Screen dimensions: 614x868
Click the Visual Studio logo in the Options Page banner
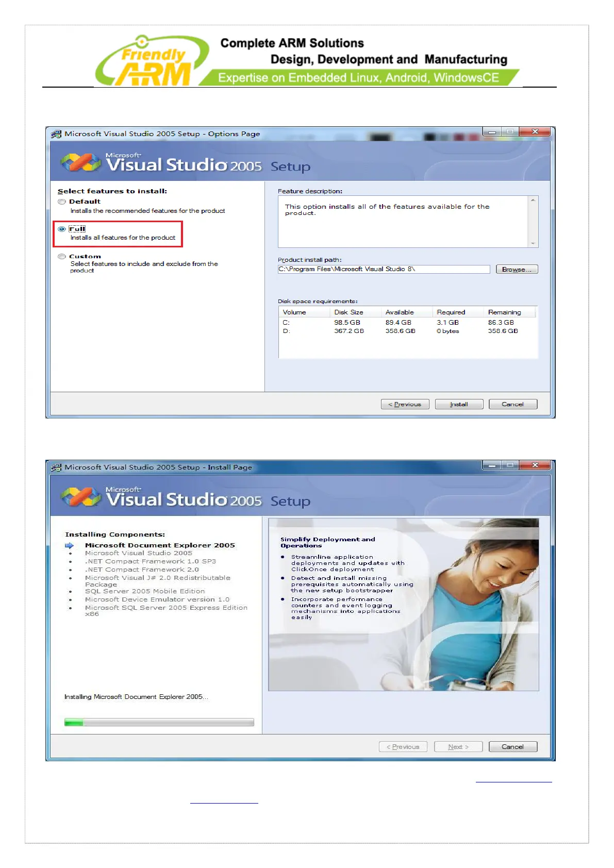(80, 162)
